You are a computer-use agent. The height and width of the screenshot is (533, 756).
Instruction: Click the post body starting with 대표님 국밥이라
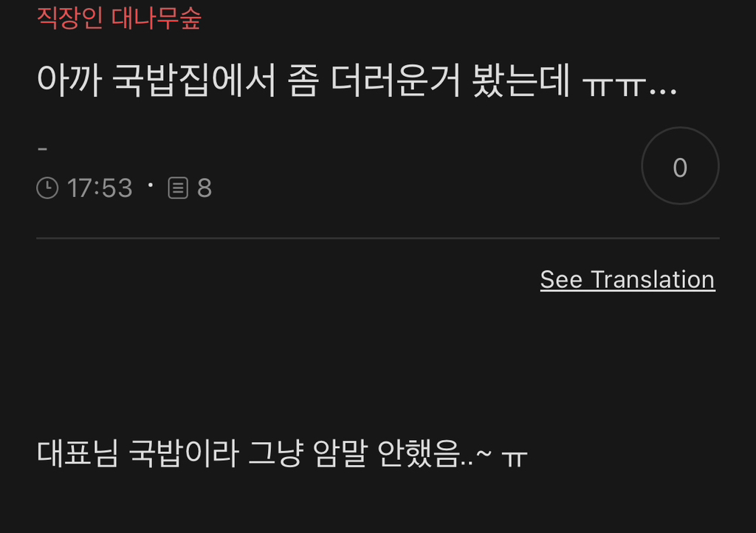(x=282, y=453)
